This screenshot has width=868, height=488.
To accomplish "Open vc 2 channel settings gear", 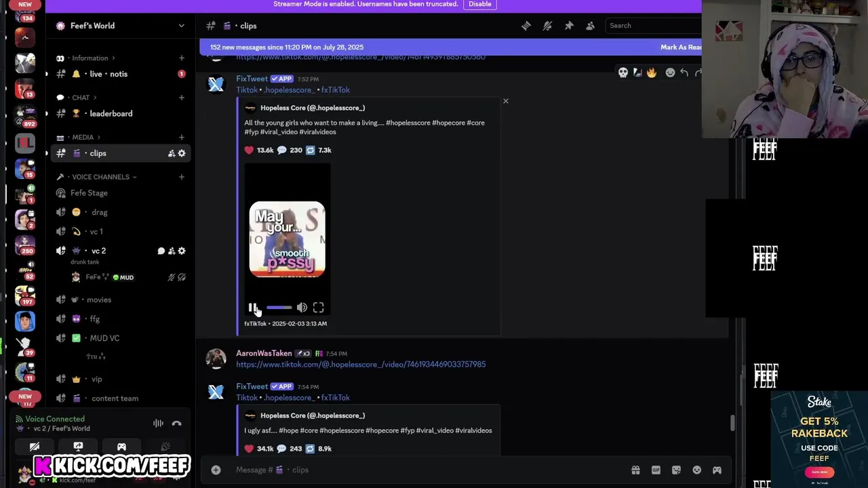I will pyautogui.click(x=182, y=251).
